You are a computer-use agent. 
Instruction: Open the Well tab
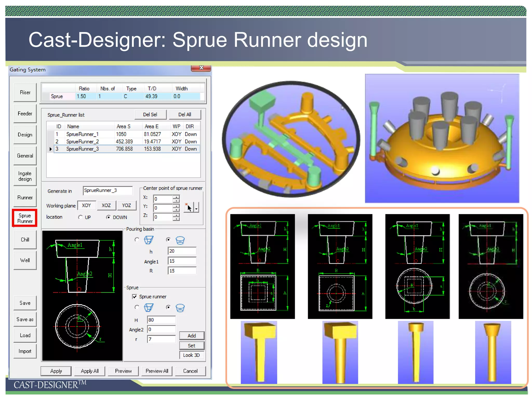click(25, 260)
